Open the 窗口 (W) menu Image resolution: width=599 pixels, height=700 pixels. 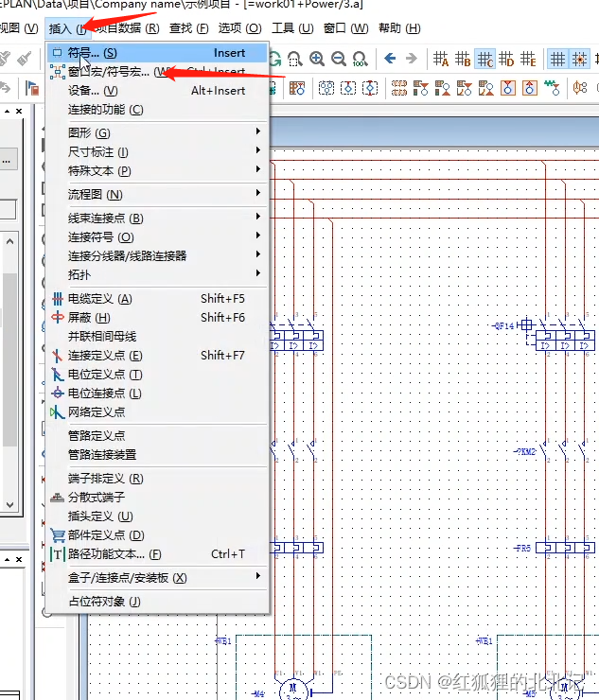(x=345, y=28)
